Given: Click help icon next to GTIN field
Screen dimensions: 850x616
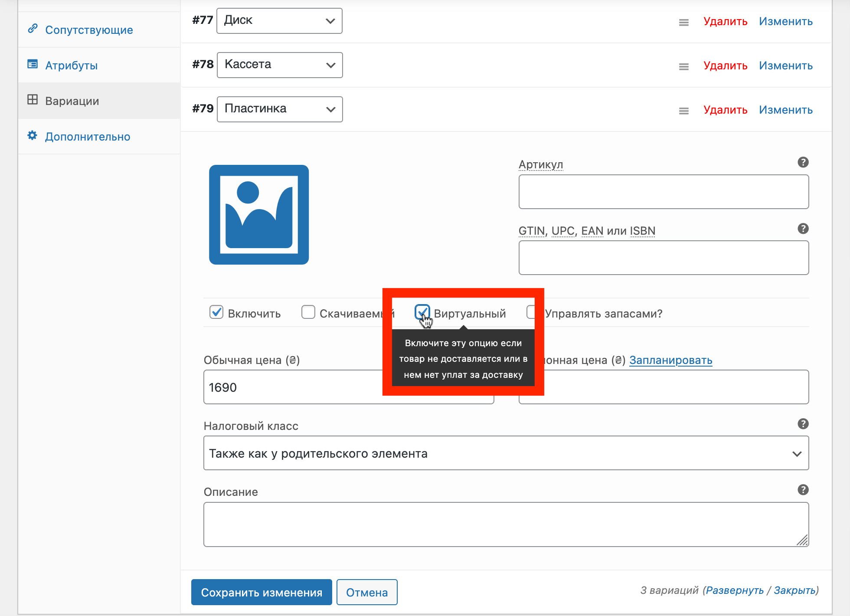Looking at the screenshot, I should pos(803,229).
